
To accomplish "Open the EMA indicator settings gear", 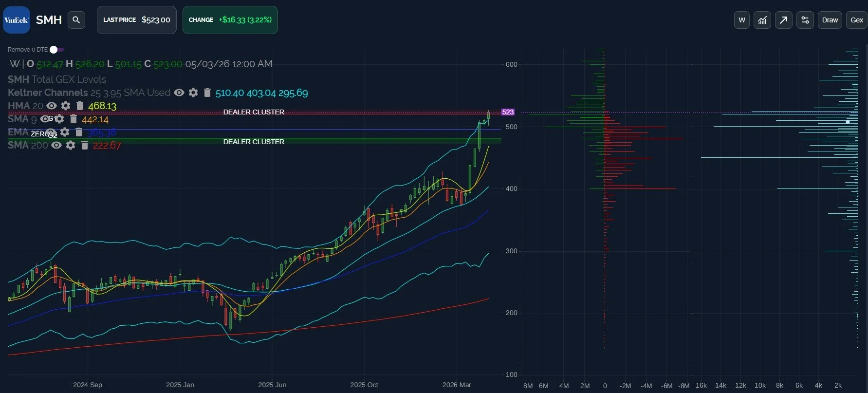I will pos(65,132).
